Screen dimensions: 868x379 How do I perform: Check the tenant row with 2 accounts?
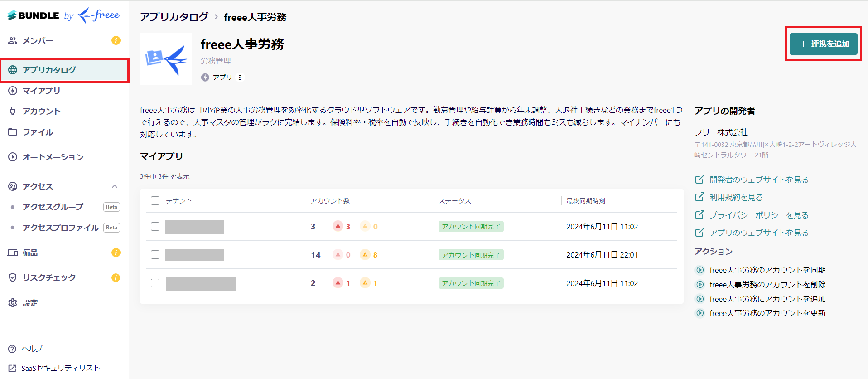(x=155, y=283)
